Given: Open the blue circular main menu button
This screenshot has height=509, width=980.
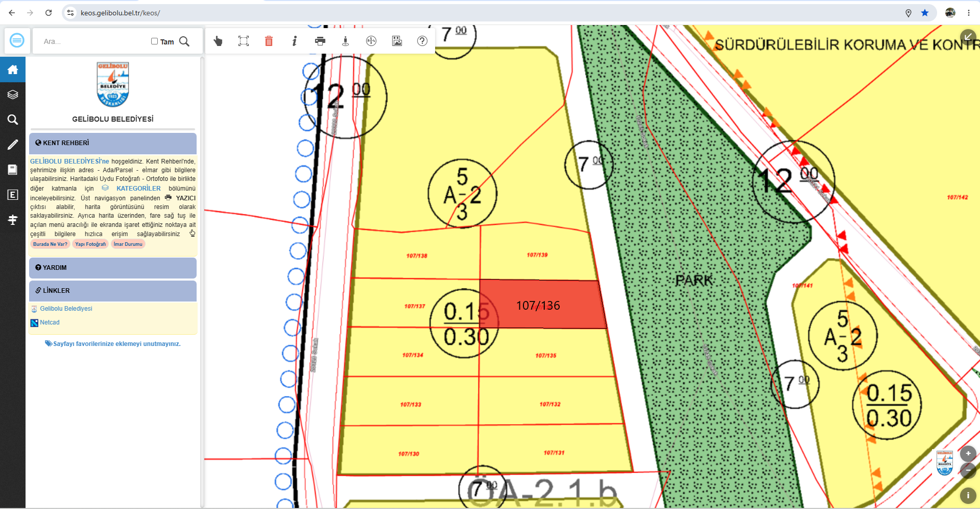Looking at the screenshot, I should point(17,40).
